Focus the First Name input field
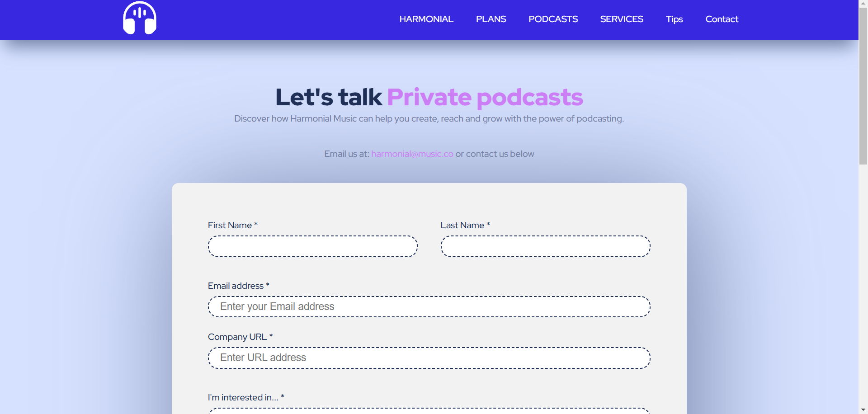 [312, 246]
